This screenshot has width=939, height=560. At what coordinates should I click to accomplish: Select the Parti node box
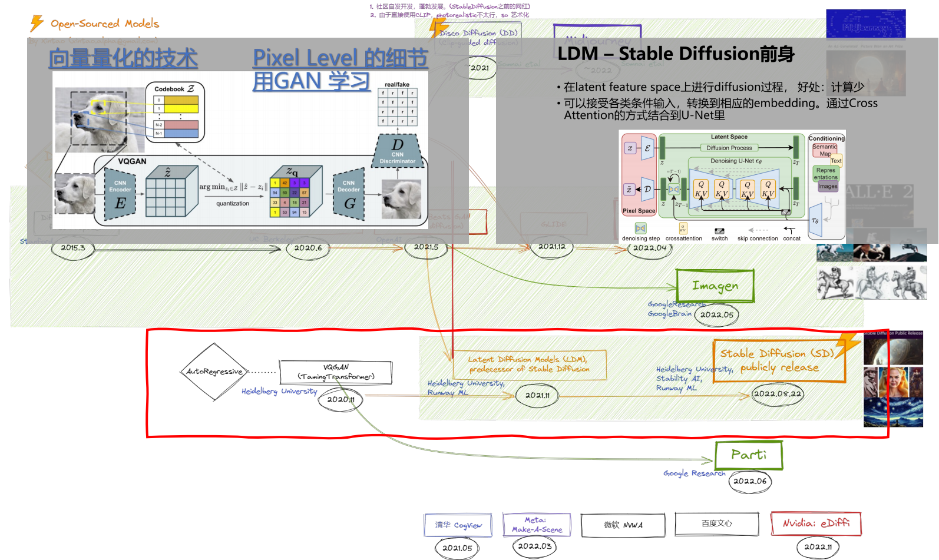tap(749, 455)
